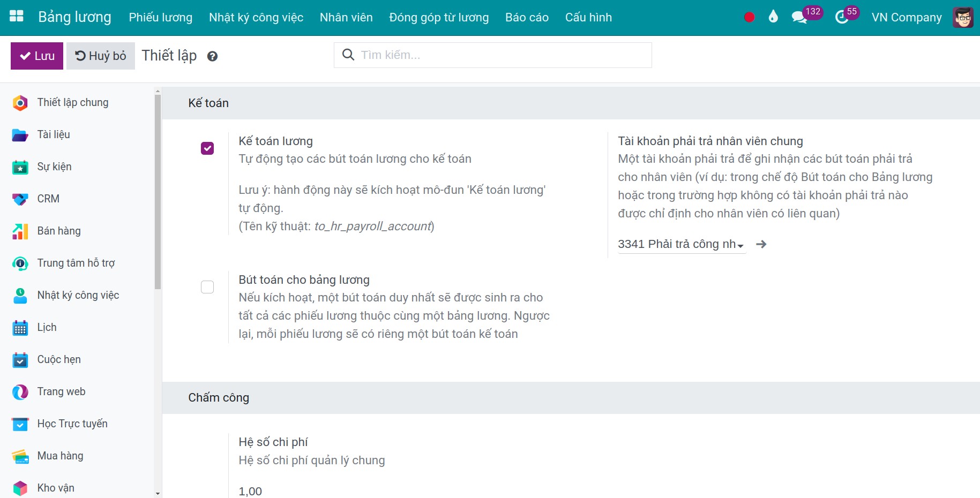Click the red recording dot icon
Viewport: 980px width, 498px height.
[x=749, y=17]
